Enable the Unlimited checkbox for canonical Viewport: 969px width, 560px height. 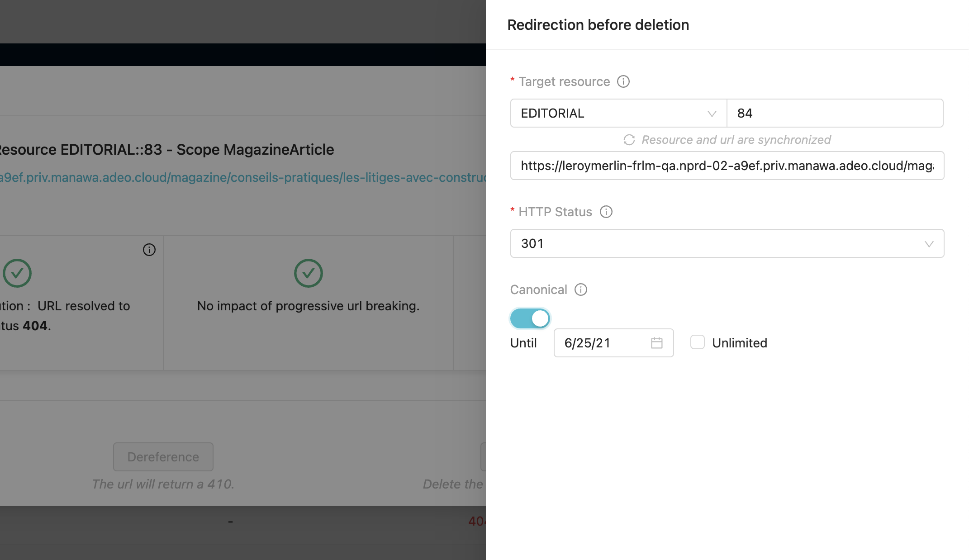click(x=697, y=342)
